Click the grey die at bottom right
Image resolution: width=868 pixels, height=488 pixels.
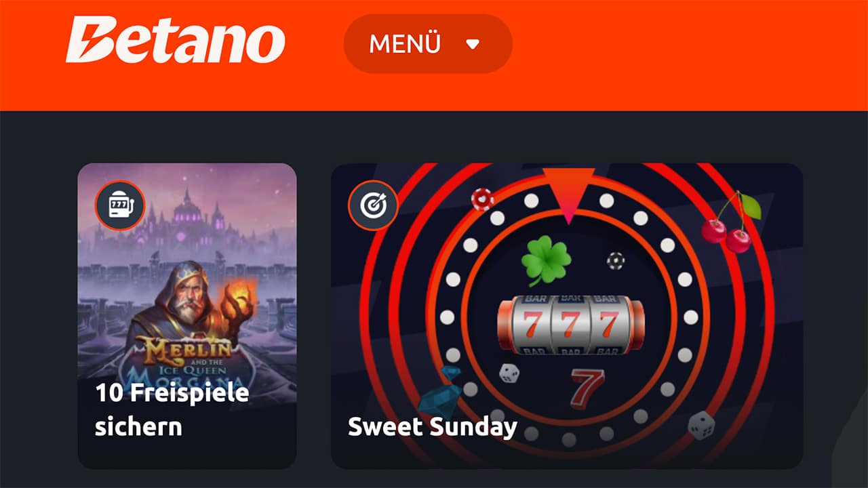[x=701, y=425]
